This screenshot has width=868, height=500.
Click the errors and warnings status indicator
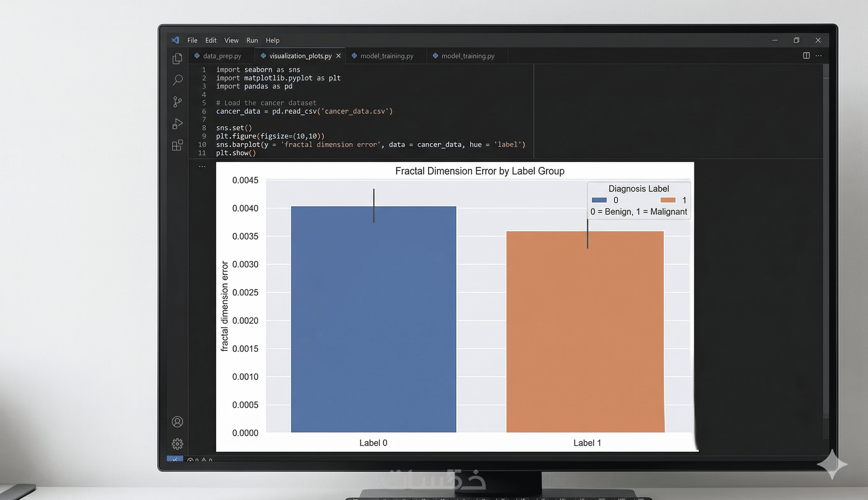tap(200, 460)
